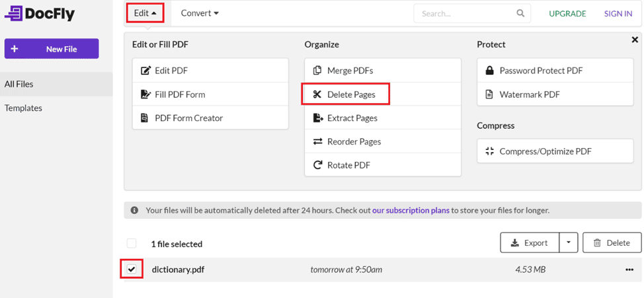Collapse the Edit dropdown menu

pos(145,13)
